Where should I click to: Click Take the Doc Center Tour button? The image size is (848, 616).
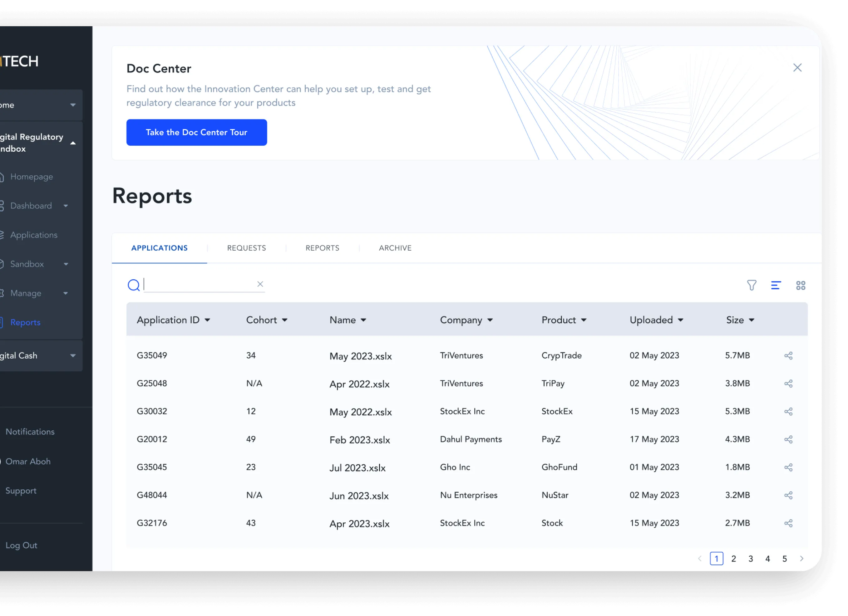196,132
